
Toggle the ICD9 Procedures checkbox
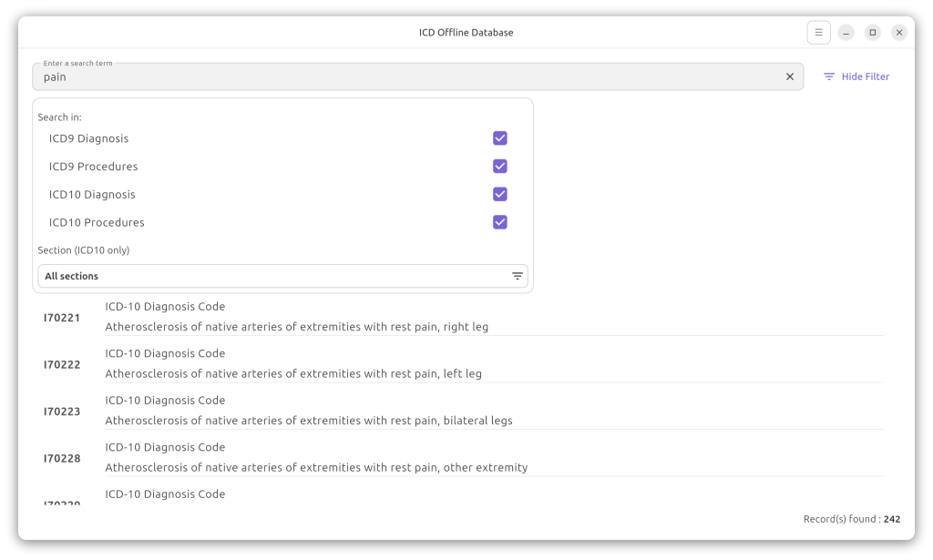click(x=500, y=167)
